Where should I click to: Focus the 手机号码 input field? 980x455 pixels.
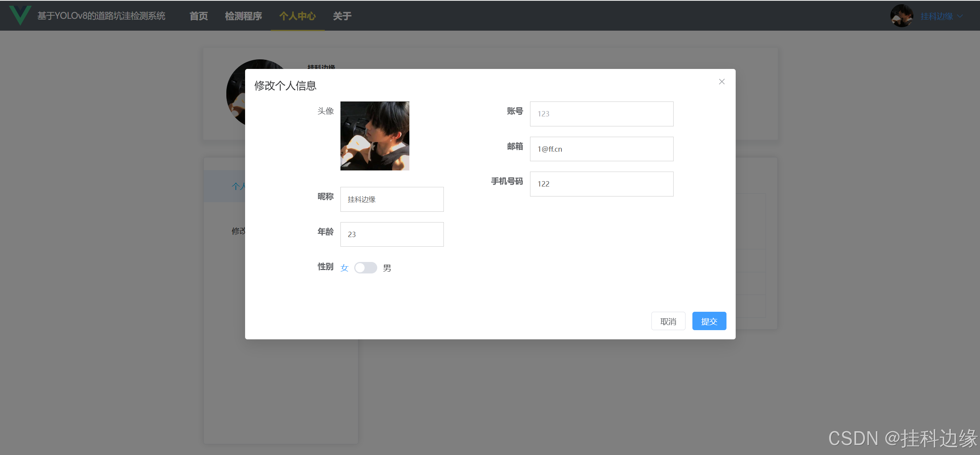(x=601, y=184)
